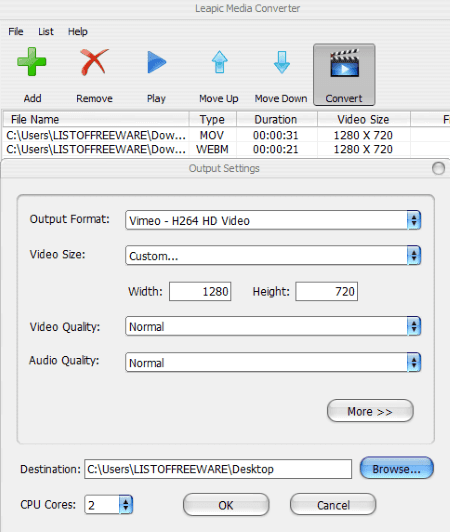This screenshot has height=532, width=450.
Task: Click the Destination path field
Action: 218,469
